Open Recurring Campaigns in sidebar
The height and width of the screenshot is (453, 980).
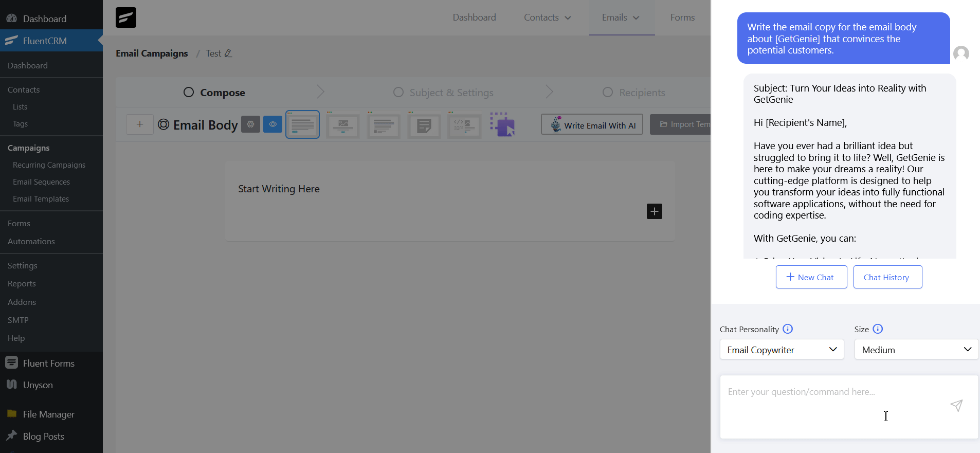click(49, 165)
